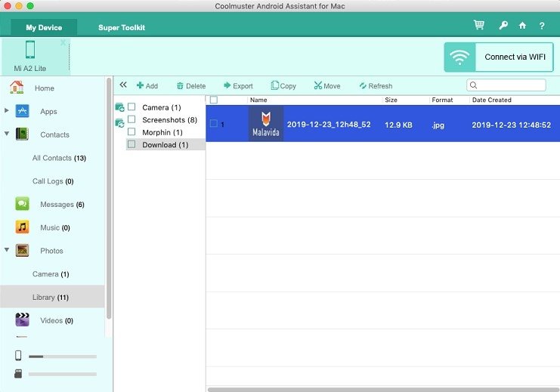The width and height of the screenshot is (560, 392).
Task: Open the Morphin (1) album name
Action: pos(162,132)
